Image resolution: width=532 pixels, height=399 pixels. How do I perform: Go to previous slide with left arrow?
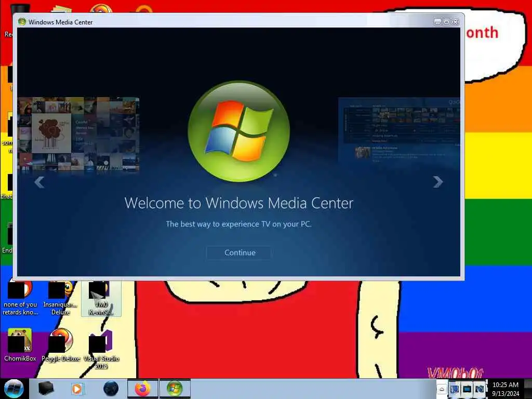coord(39,182)
